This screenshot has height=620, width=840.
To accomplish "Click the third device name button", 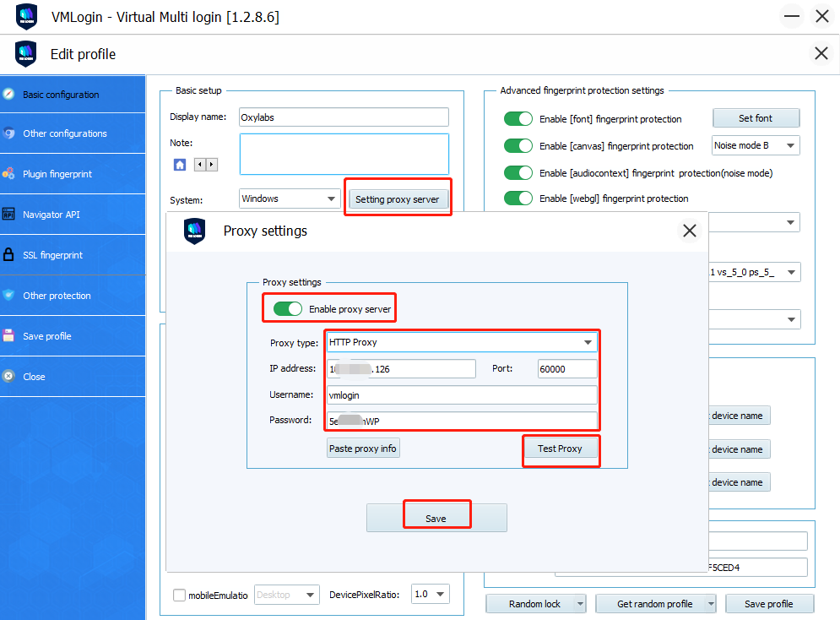I will 740,482.
